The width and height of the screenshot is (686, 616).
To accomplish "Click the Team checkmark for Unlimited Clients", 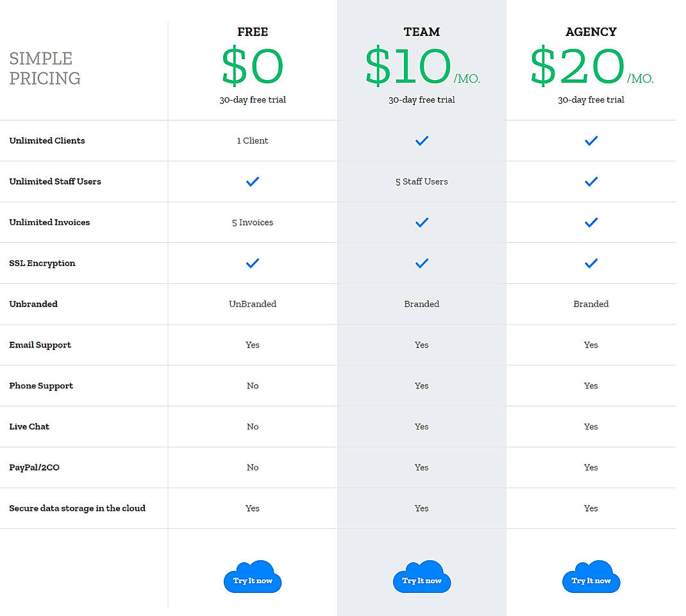I will pyautogui.click(x=422, y=140).
